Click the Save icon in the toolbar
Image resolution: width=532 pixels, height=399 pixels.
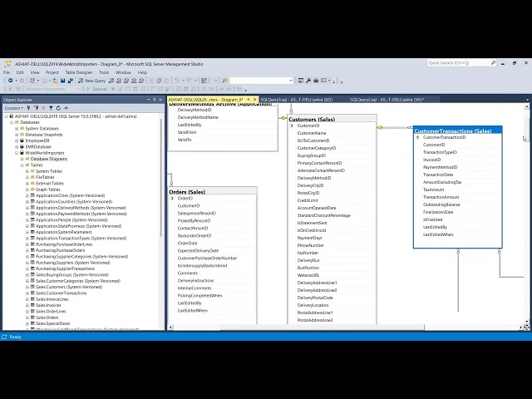pos(63,81)
